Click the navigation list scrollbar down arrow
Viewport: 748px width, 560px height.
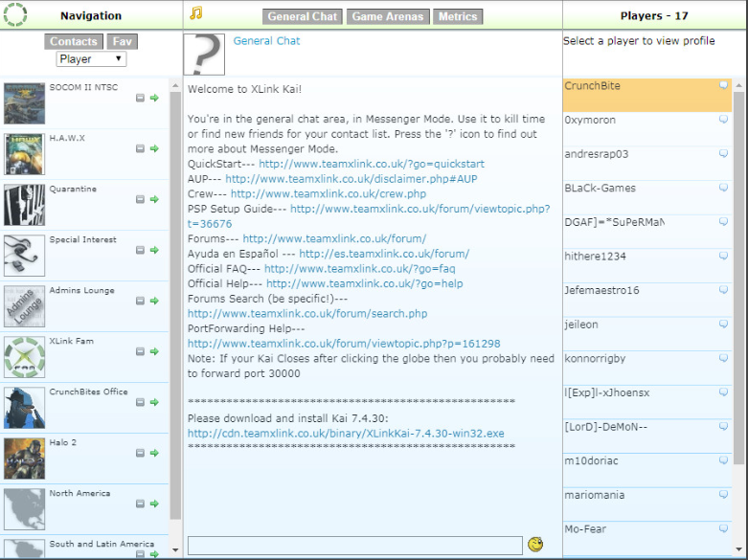(x=175, y=550)
